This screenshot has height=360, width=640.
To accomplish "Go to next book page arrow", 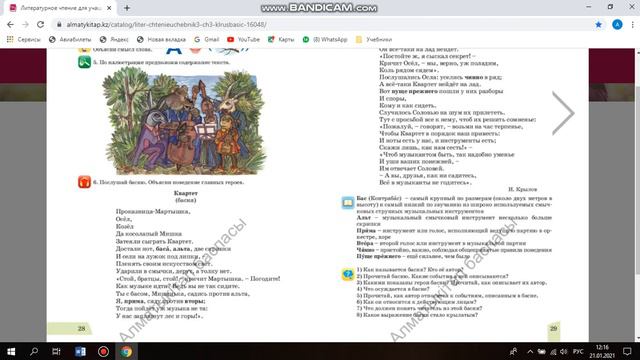I will point(563,113).
